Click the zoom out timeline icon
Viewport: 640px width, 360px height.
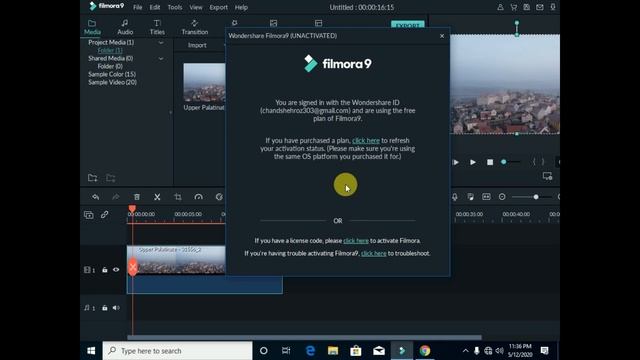coord(502,197)
